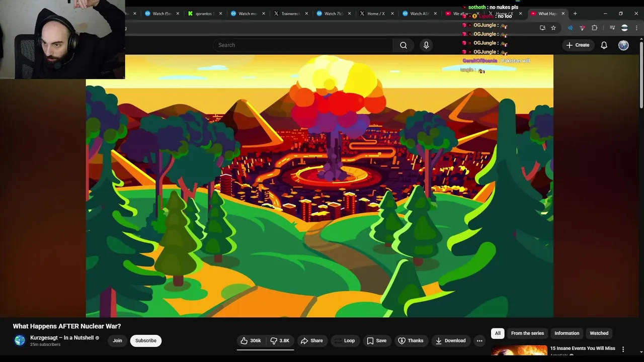Open options for 15 Insane Events video
The width and height of the screenshot is (644, 362).
pyautogui.click(x=623, y=349)
